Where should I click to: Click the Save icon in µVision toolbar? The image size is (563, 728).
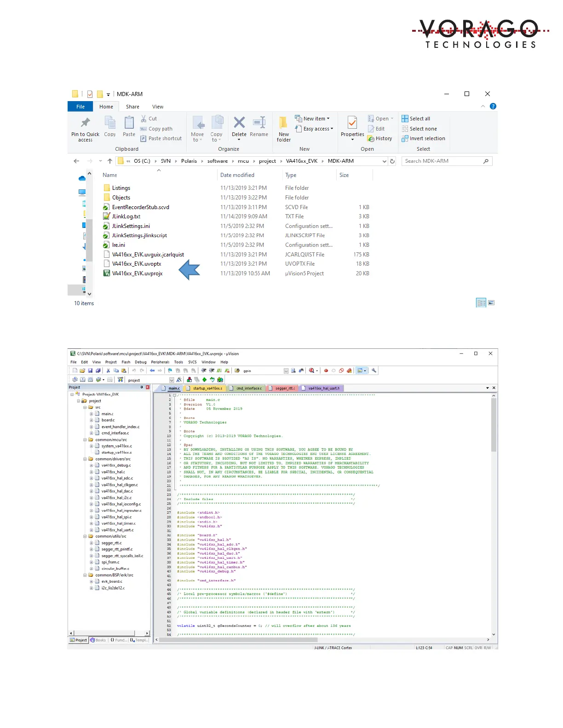point(90,371)
